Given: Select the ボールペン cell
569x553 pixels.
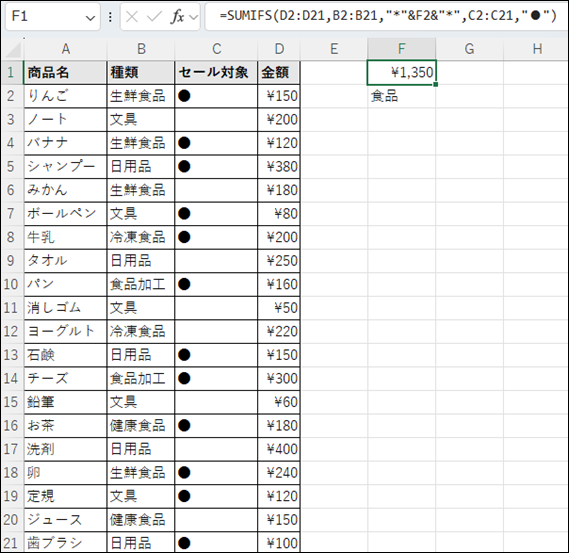Looking at the screenshot, I should tap(65, 214).
